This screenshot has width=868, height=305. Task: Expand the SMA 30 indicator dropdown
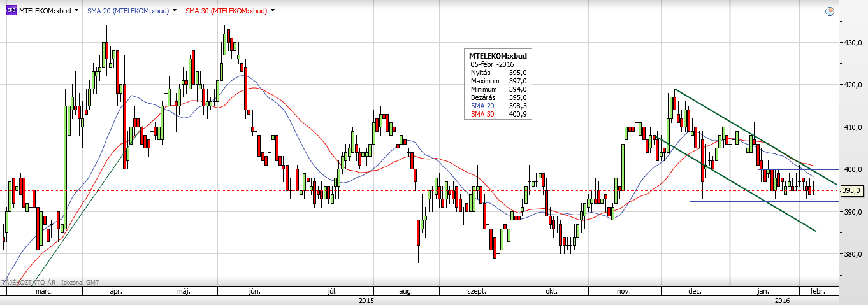[x=273, y=11]
